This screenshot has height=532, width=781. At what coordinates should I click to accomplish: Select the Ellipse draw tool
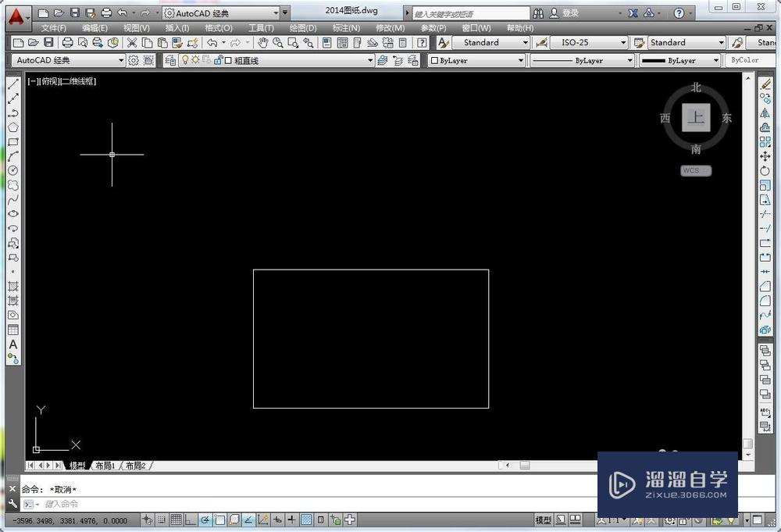[13, 214]
